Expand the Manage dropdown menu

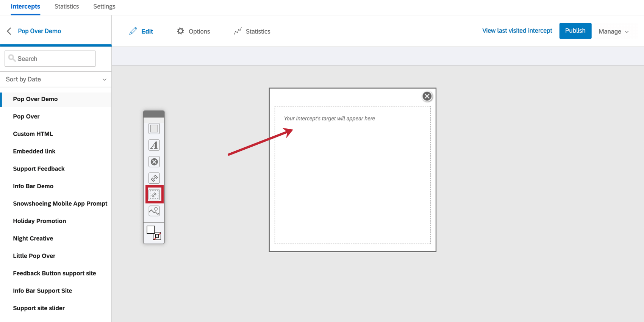tap(614, 31)
